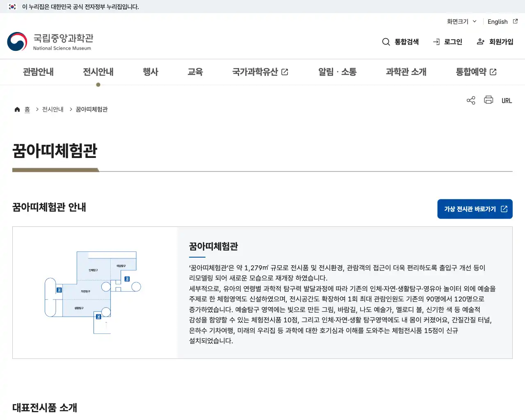Select the 관람안내 menu item
525x420 pixels.
pos(38,72)
